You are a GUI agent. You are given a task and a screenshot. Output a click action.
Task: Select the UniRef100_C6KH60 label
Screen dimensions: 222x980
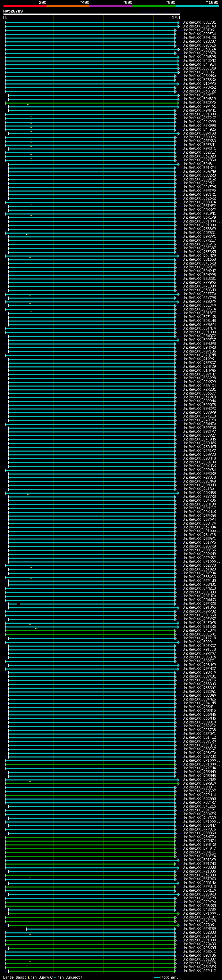[199, 76]
